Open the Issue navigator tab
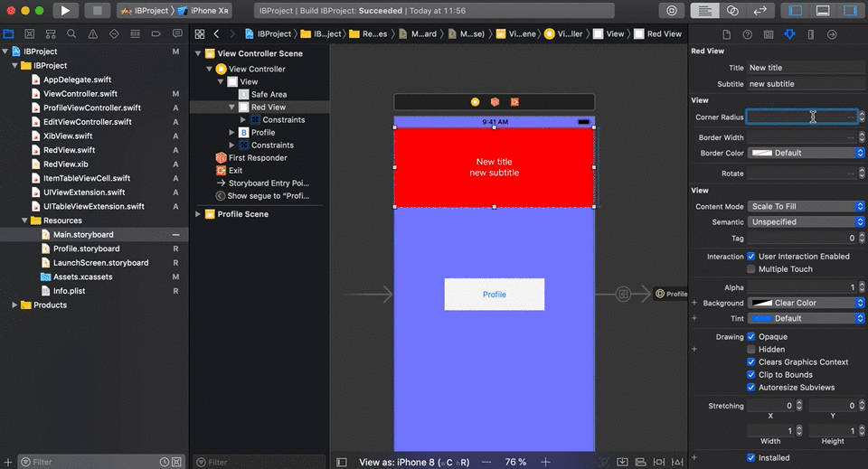868x469 pixels. point(93,33)
